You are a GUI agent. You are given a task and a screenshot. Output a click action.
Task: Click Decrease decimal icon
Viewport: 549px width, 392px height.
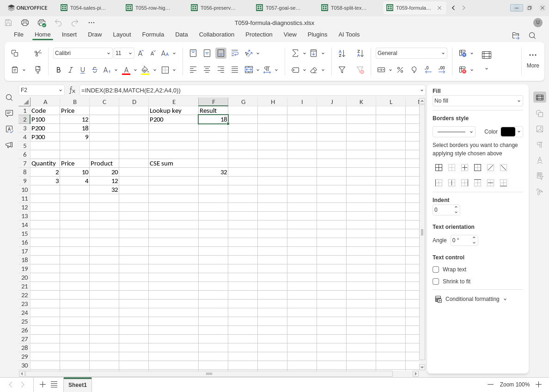[428, 70]
